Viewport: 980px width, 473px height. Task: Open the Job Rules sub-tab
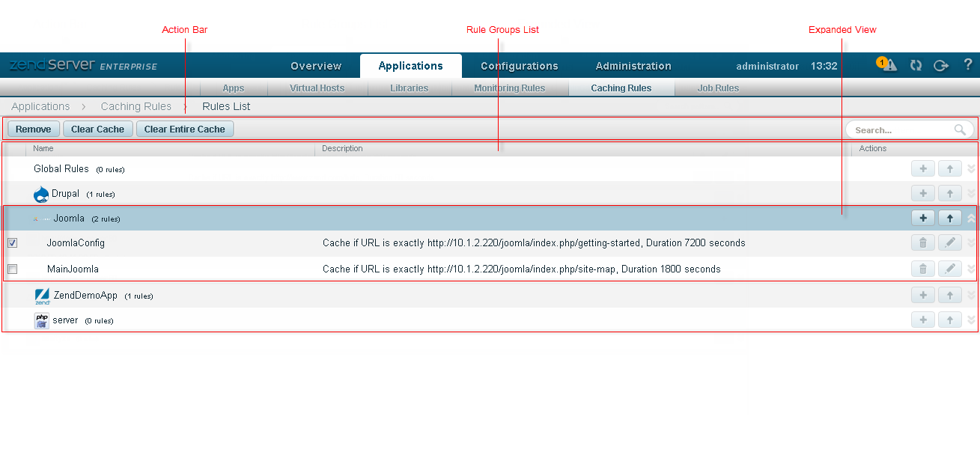pos(717,88)
